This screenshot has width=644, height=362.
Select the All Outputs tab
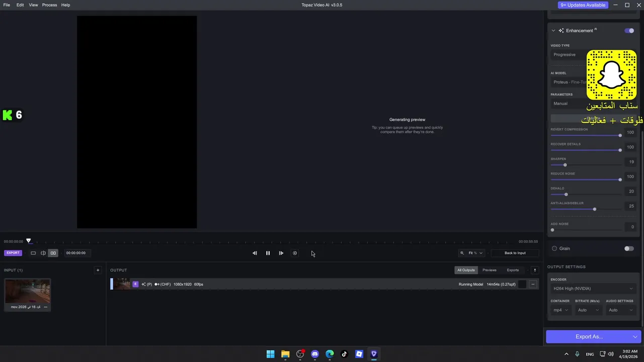click(466, 270)
